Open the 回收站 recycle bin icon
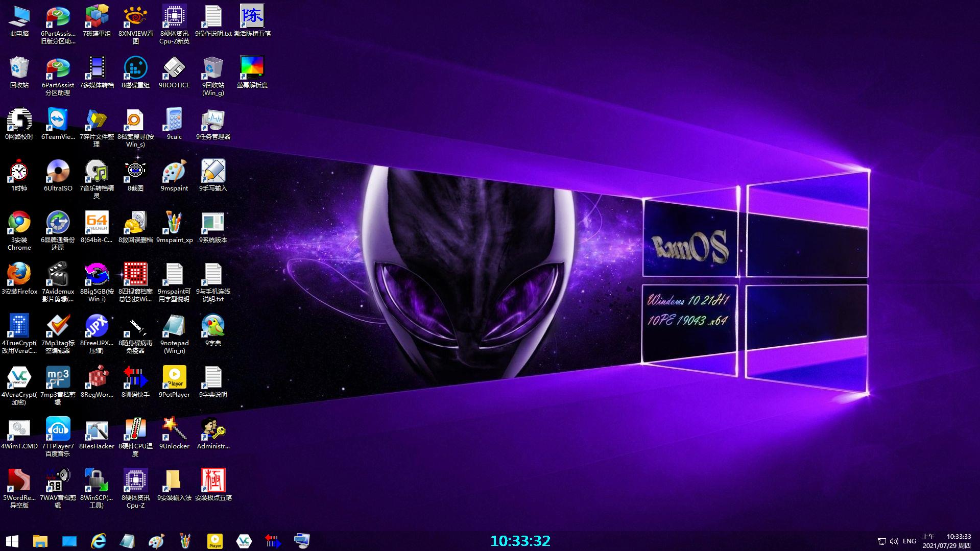This screenshot has height=551, width=980. coord(19,73)
